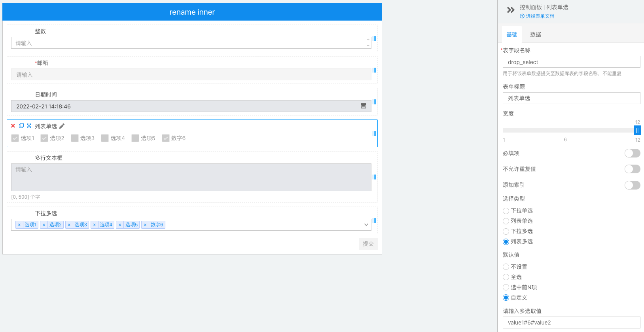Grab the drag handle beside 多行文本框
The width and height of the screenshot is (644, 332).
coord(374,177)
